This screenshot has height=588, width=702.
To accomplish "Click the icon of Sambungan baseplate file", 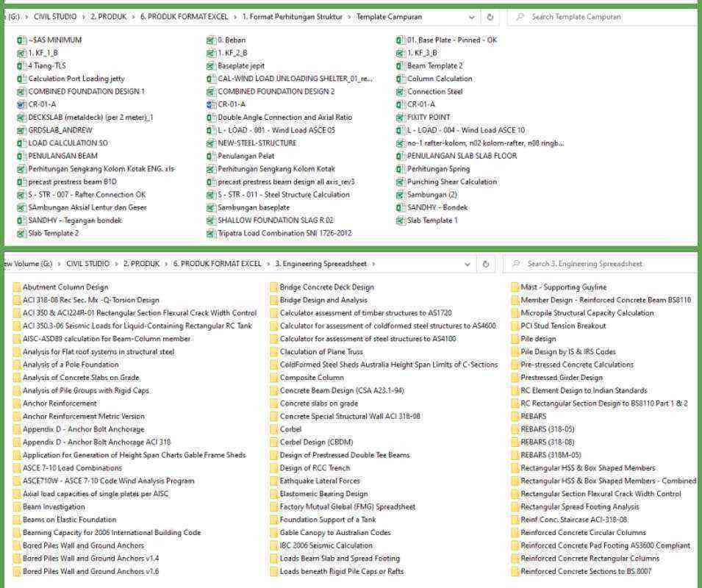I will [x=210, y=208].
